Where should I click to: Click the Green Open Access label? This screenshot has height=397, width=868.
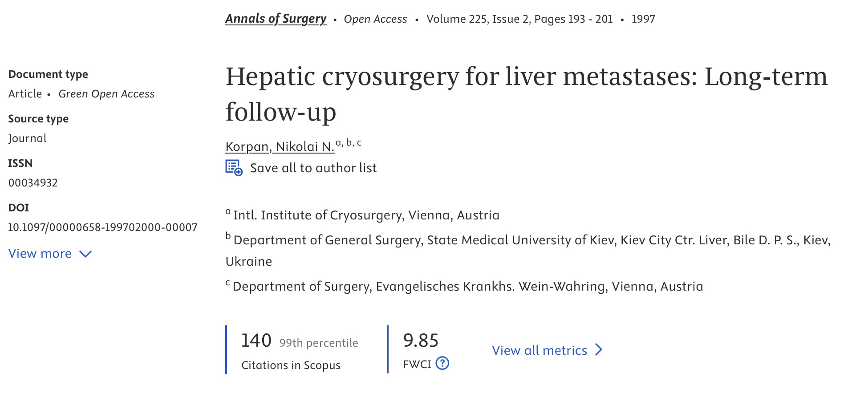(106, 94)
